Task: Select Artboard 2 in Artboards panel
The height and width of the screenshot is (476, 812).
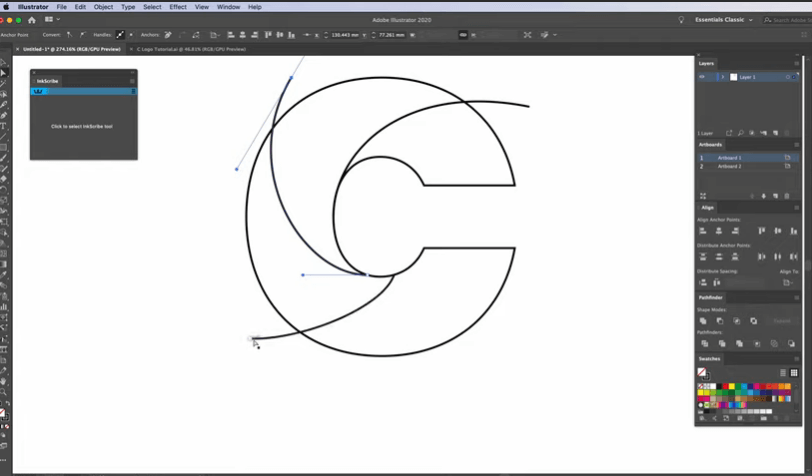Action: click(746, 166)
